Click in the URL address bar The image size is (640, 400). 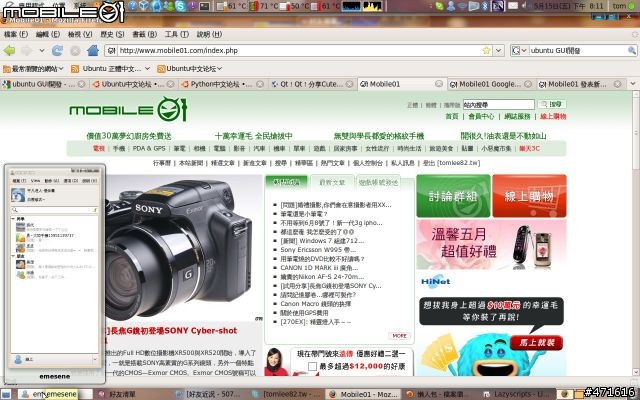tap(299, 51)
